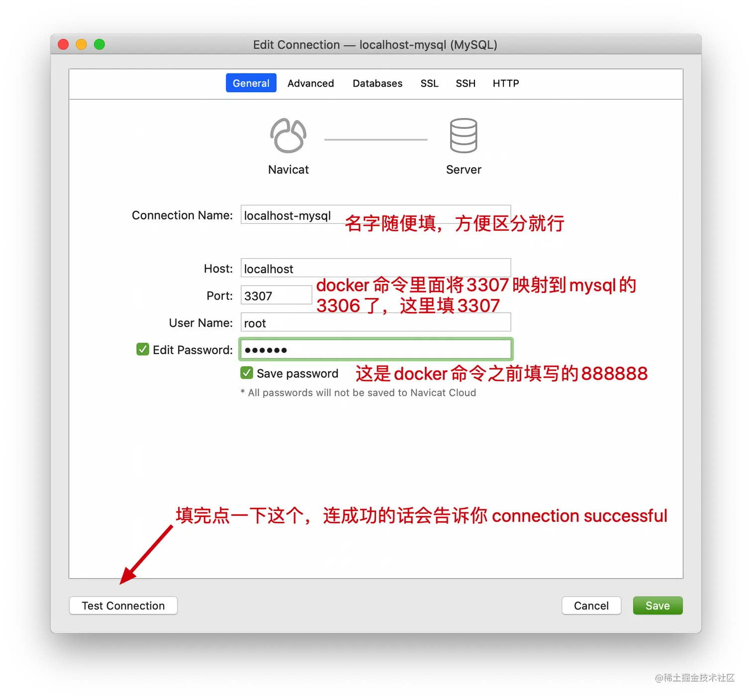Toggle the Save password checkbox
Image resolution: width=752 pixels, height=700 pixels.
pyautogui.click(x=247, y=373)
